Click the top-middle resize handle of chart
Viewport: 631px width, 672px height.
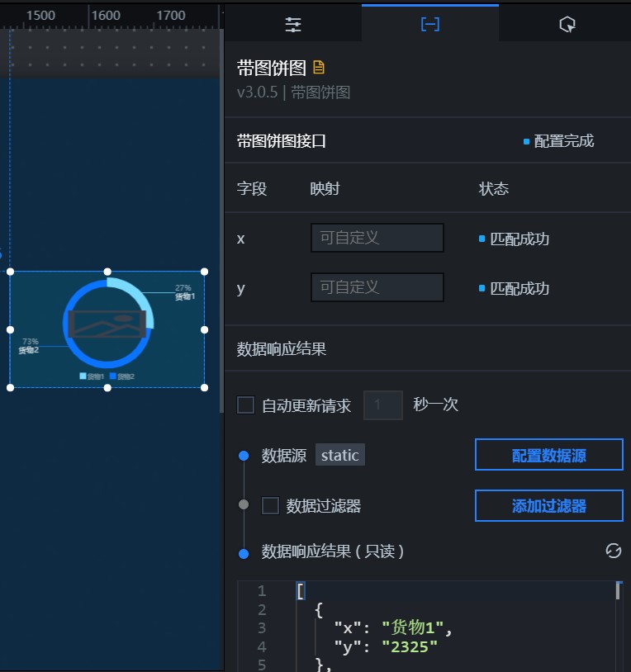pyautogui.click(x=107, y=272)
